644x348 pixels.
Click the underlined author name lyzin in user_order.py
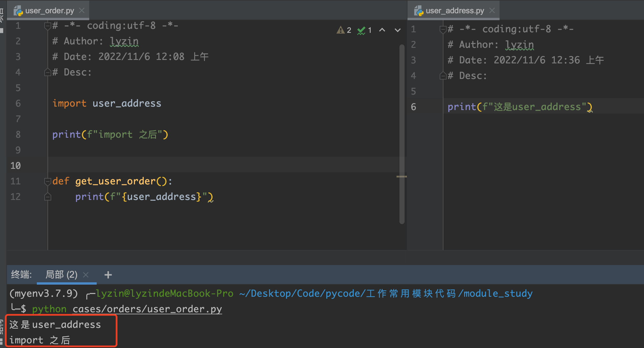pos(124,41)
